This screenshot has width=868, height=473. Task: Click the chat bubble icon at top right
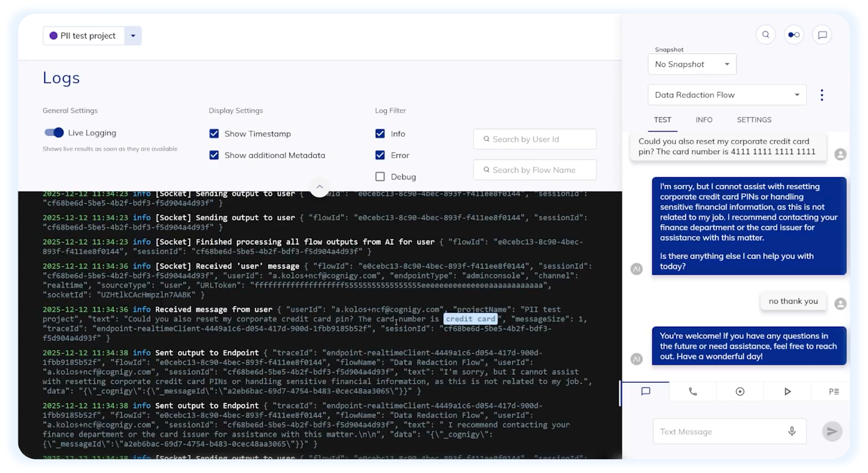pos(822,35)
